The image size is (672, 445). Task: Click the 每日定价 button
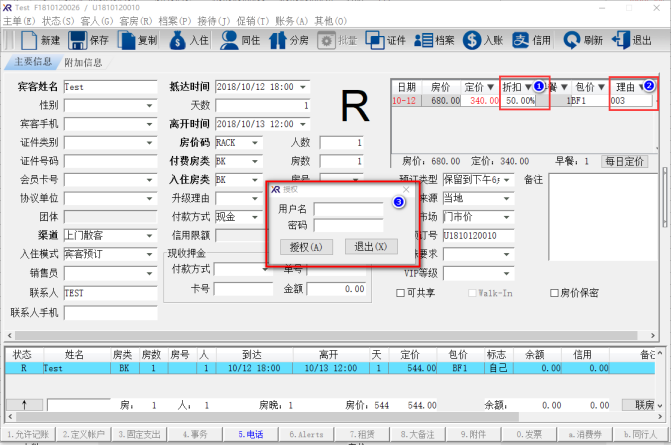tap(624, 161)
